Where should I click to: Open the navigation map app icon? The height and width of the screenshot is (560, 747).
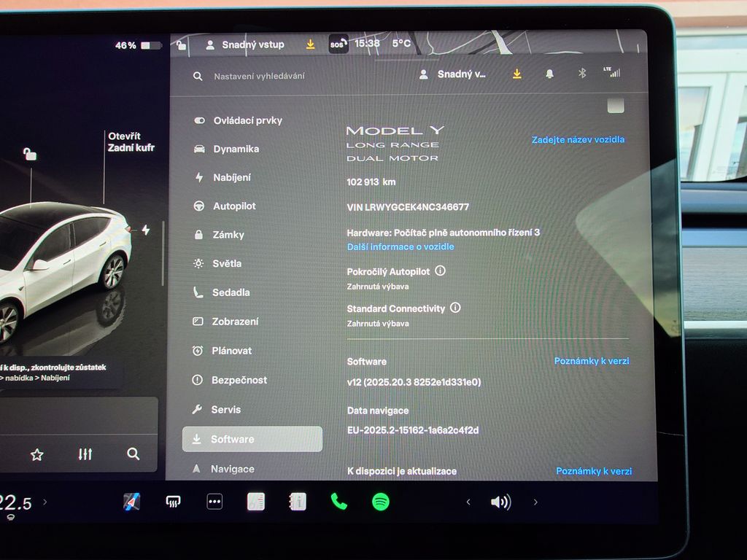tap(131, 502)
